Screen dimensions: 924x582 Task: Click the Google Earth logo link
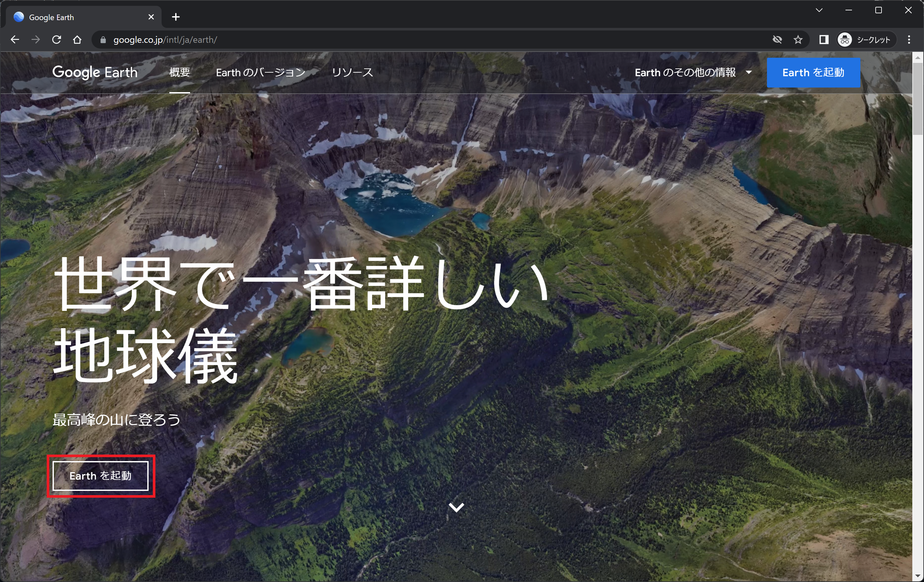click(95, 72)
